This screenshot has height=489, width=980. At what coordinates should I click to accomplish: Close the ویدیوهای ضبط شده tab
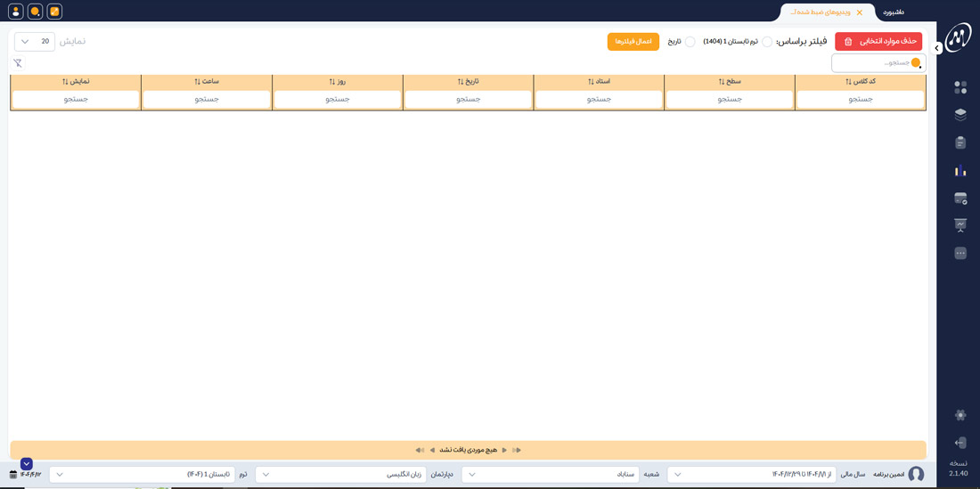pyautogui.click(x=859, y=12)
